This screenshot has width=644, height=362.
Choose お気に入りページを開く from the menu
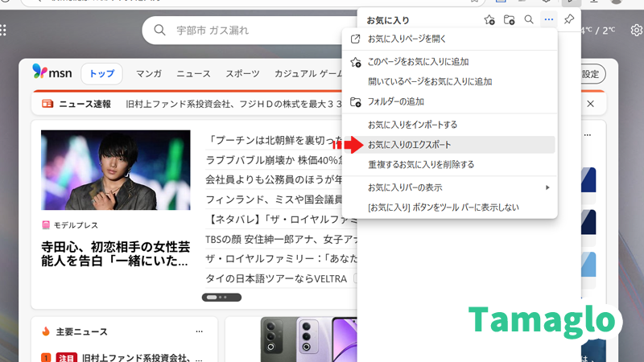[407, 39]
